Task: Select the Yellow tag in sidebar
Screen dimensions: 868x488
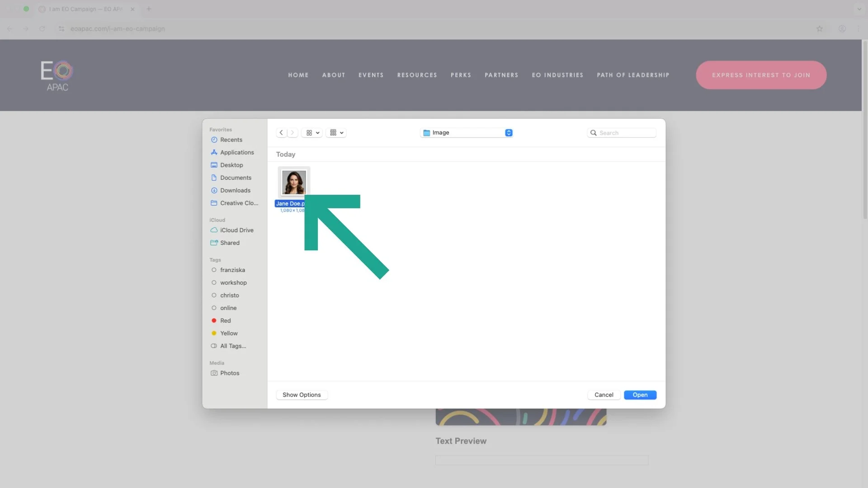Action: pos(229,333)
